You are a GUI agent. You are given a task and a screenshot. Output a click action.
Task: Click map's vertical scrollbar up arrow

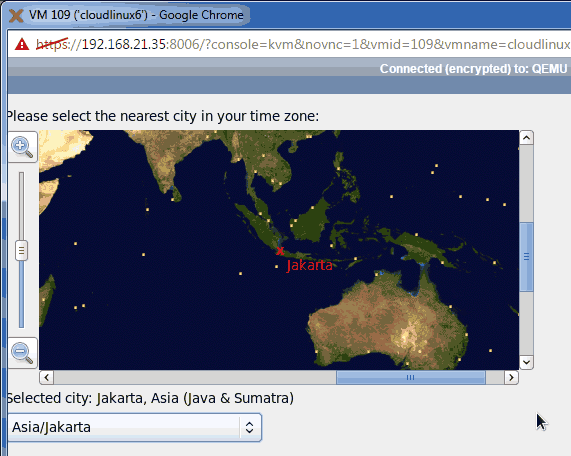pos(526,138)
